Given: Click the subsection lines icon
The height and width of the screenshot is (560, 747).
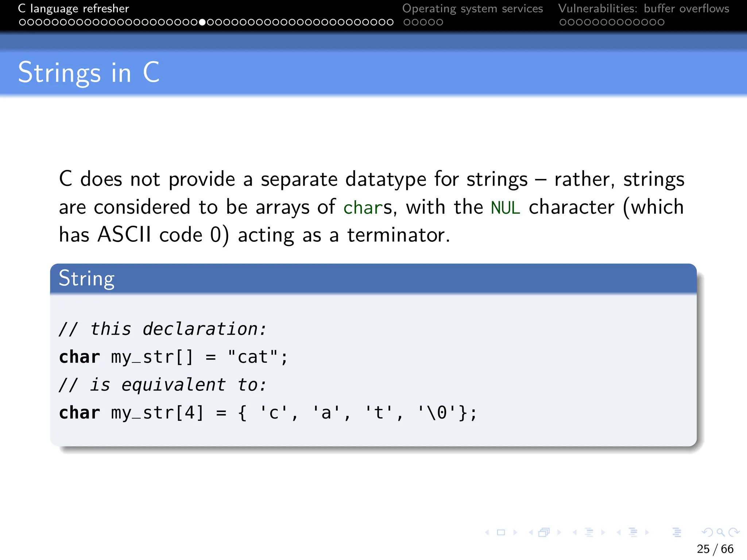Looking at the screenshot, I should pyautogui.click(x=589, y=533).
